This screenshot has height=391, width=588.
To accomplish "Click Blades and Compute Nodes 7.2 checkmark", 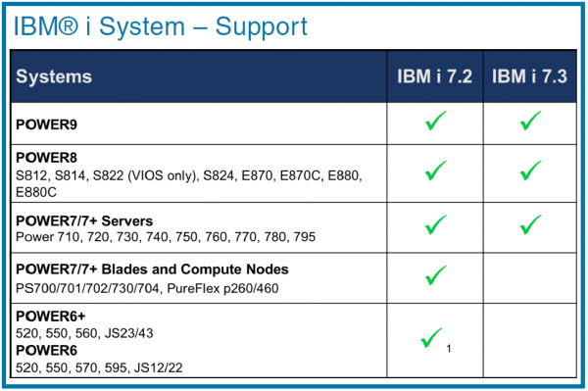I will pos(436,274).
